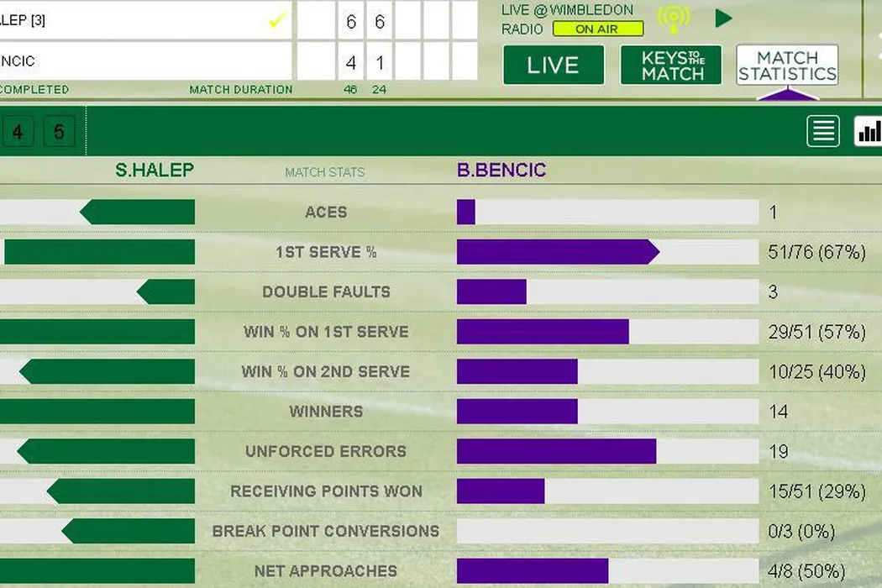Switch to the bar chart view icon
The width and height of the screenshot is (882, 588).
(x=869, y=131)
